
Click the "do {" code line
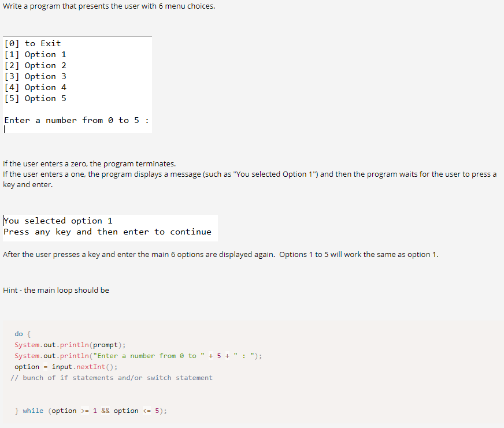[19, 333]
